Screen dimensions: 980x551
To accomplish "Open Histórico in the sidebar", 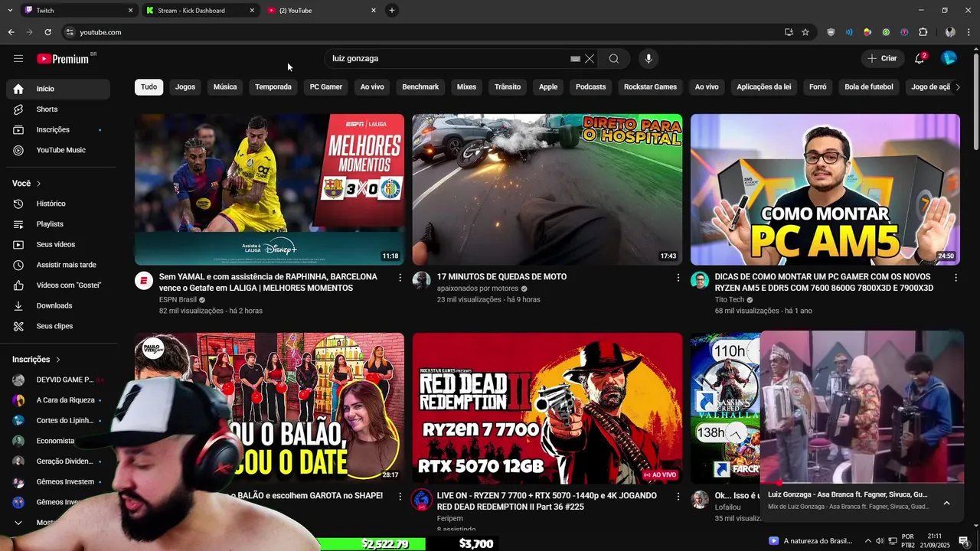I will point(58,204).
